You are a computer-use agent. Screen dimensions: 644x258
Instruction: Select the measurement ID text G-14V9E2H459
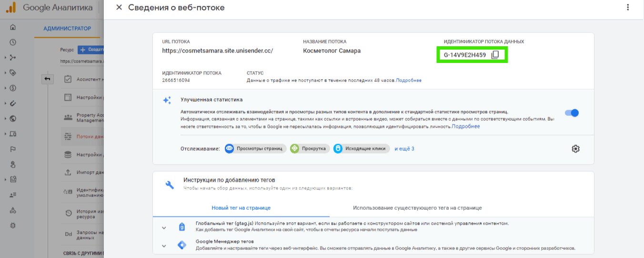tap(465, 55)
